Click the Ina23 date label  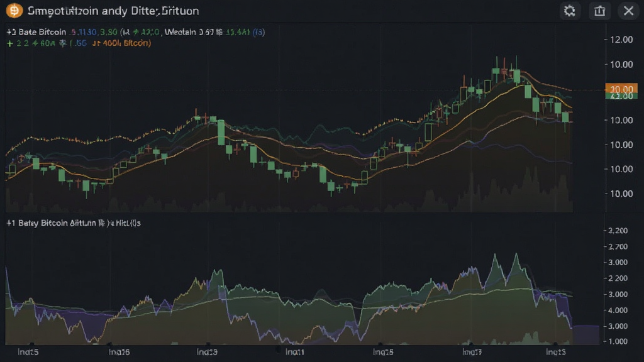pos(207,352)
